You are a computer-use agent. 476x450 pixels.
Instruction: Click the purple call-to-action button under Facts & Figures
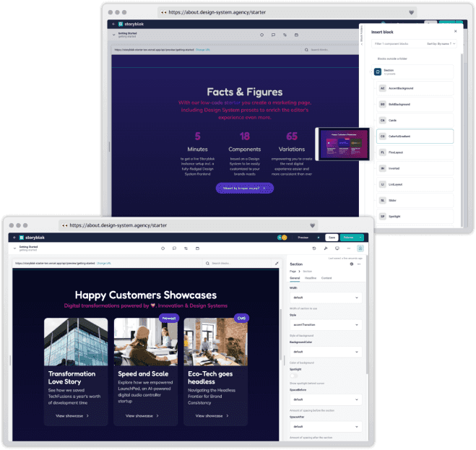click(x=245, y=189)
